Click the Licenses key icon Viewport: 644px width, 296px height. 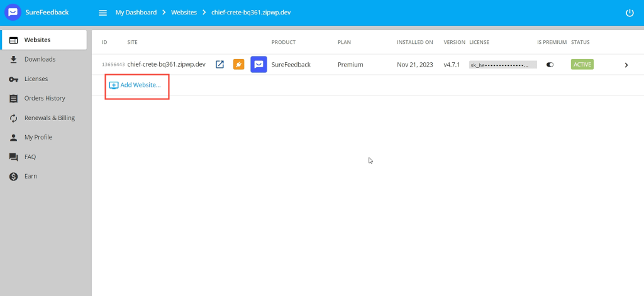point(13,79)
